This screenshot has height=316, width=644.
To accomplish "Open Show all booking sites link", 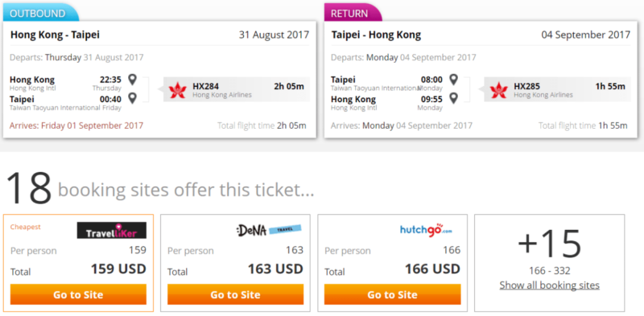I will point(550,285).
